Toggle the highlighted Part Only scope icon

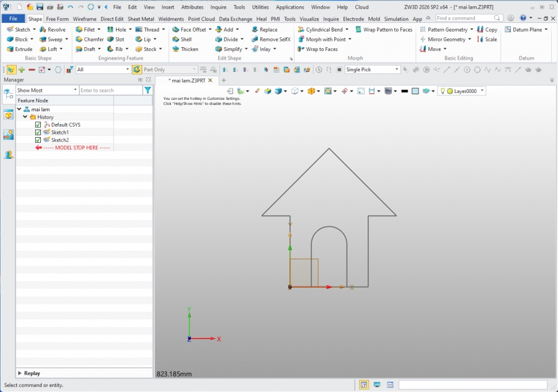coord(136,70)
